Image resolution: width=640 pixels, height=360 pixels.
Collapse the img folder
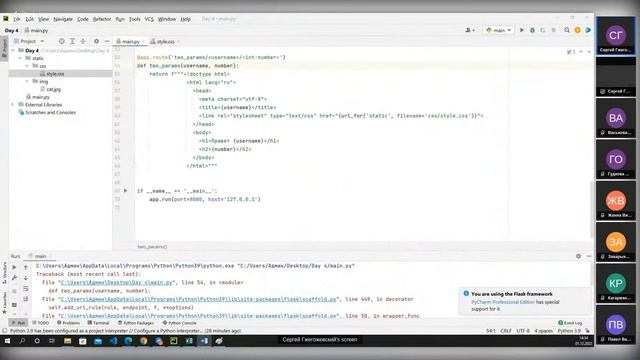tap(27, 82)
